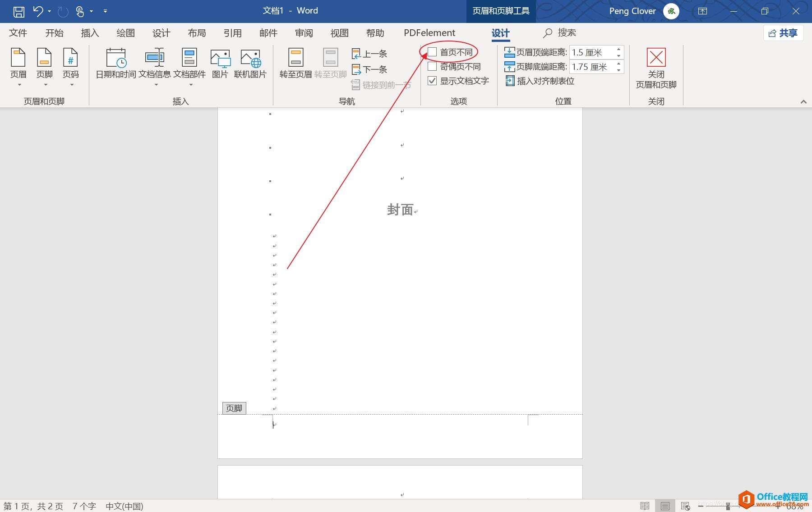Insert a Picture (图片)

(x=220, y=64)
